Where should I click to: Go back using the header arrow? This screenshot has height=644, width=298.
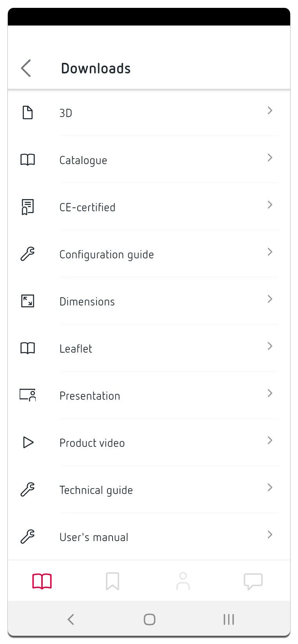pos(26,68)
